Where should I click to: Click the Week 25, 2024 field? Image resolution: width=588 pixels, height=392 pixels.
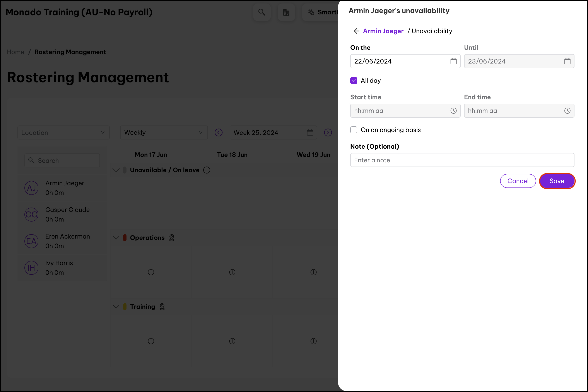(x=273, y=132)
